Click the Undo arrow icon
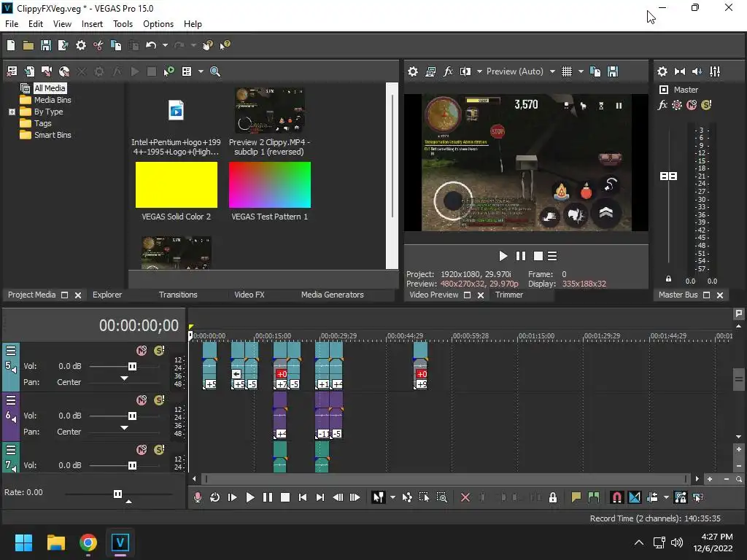Screen dimensions: 747x560 pyautogui.click(x=150, y=45)
